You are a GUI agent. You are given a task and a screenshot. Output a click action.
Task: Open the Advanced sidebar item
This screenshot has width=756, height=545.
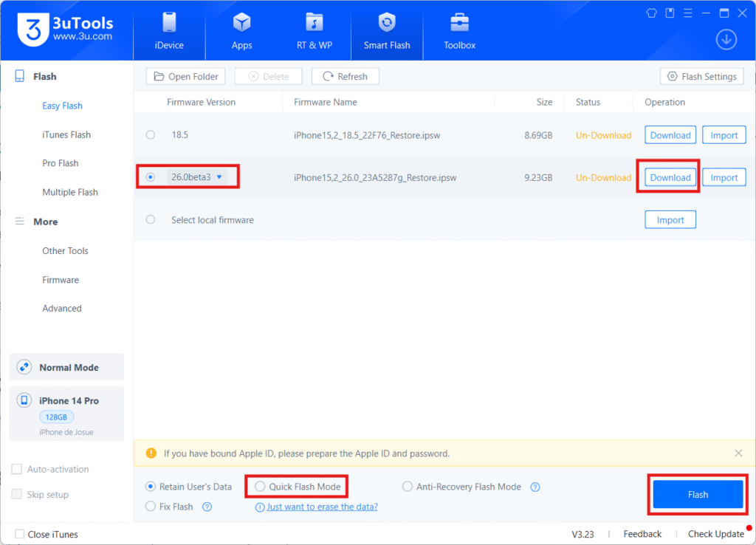click(62, 308)
